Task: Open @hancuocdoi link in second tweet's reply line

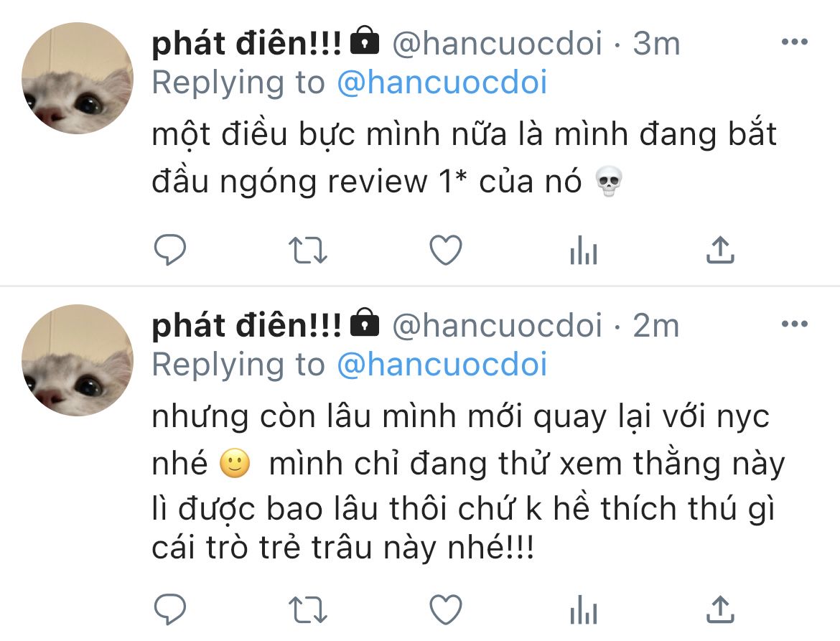Action: [442, 365]
